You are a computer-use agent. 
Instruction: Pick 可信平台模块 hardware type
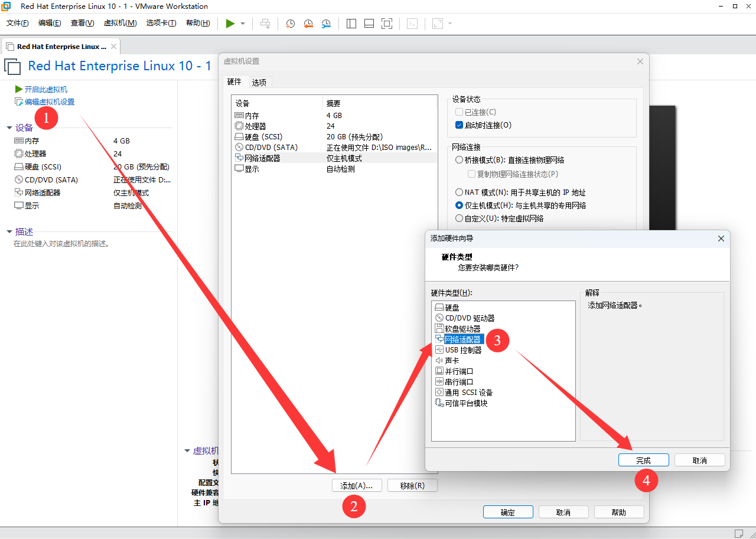(x=466, y=403)
